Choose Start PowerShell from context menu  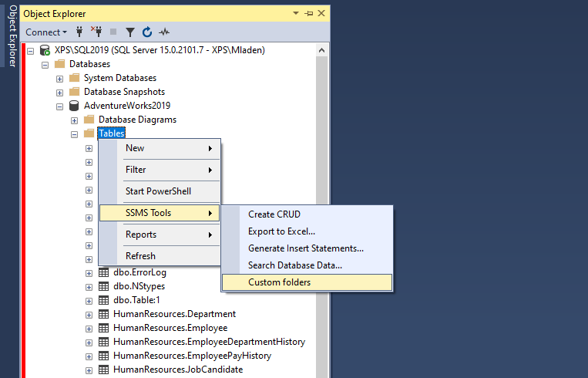tap(160, 191)
